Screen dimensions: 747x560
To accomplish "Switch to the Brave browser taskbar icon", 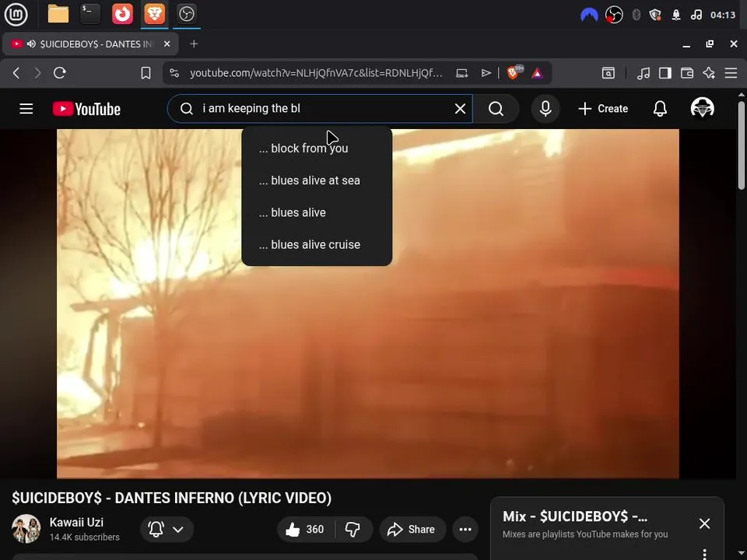I will (154, 14).
